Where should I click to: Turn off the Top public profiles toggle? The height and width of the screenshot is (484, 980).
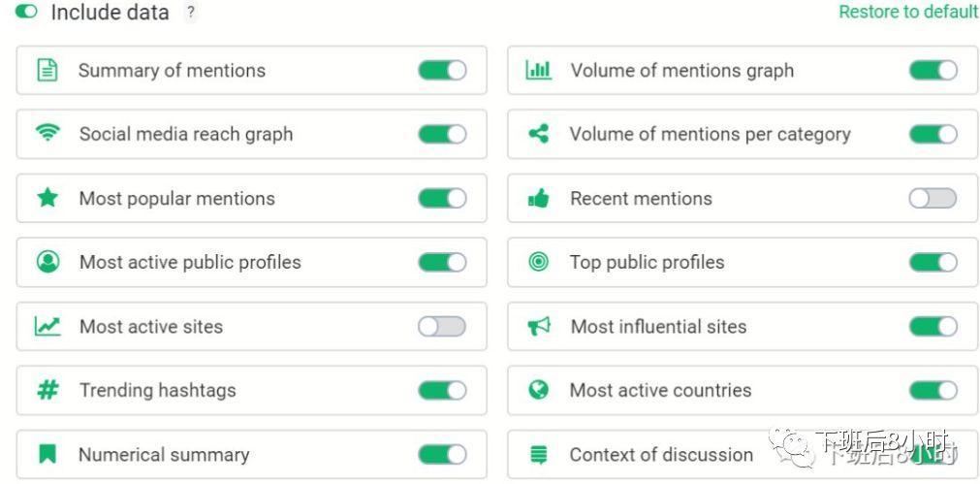(x=933, y=262)
